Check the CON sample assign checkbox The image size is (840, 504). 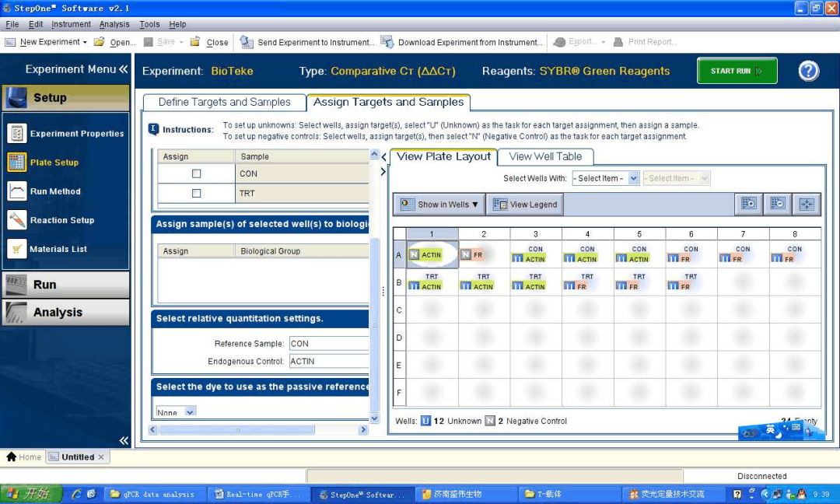(196, 174)
